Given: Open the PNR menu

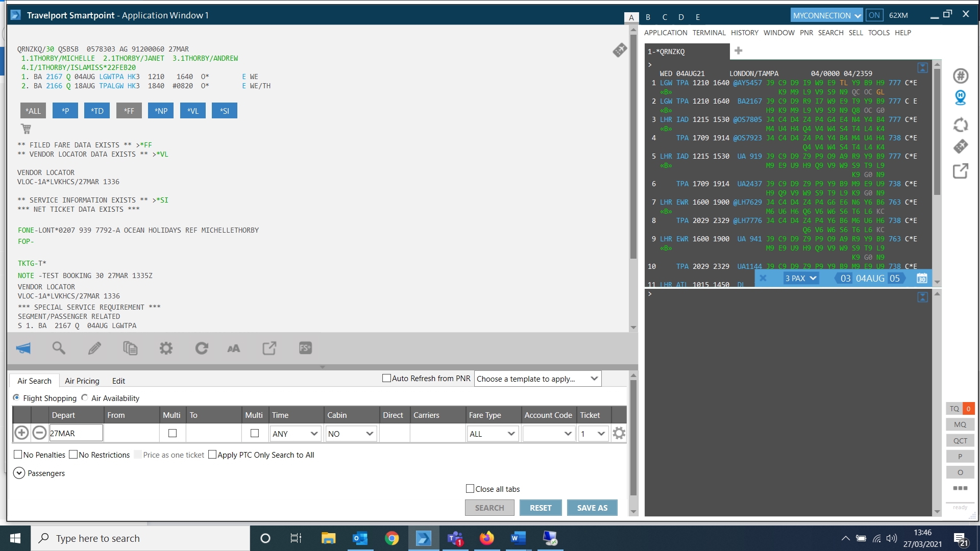Looking at the screenshot, I should pyautogui.click(x=806, y=33).
